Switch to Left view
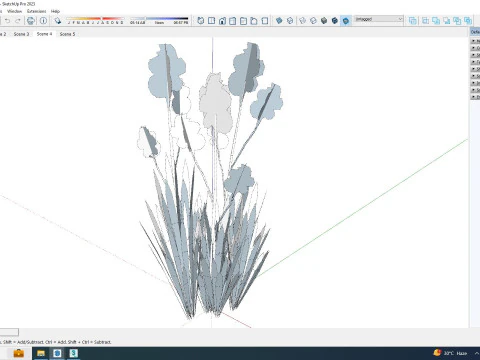 [x=254, y=21]
